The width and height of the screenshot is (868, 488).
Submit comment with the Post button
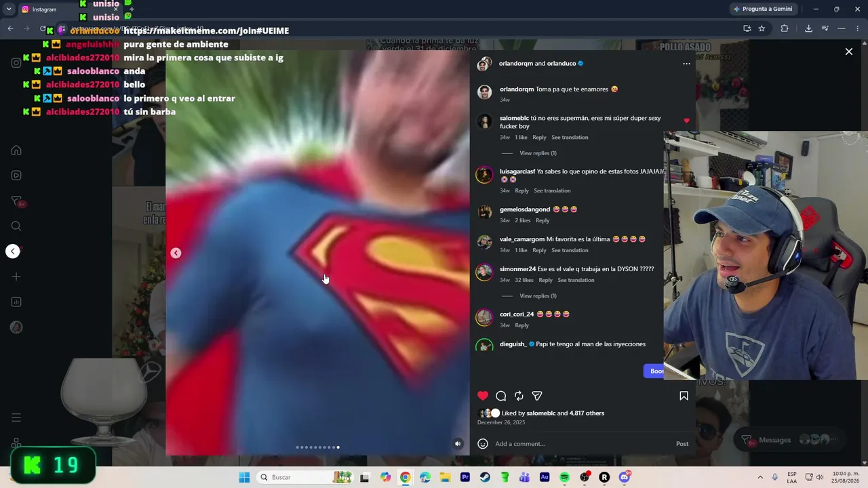(682, 444)
